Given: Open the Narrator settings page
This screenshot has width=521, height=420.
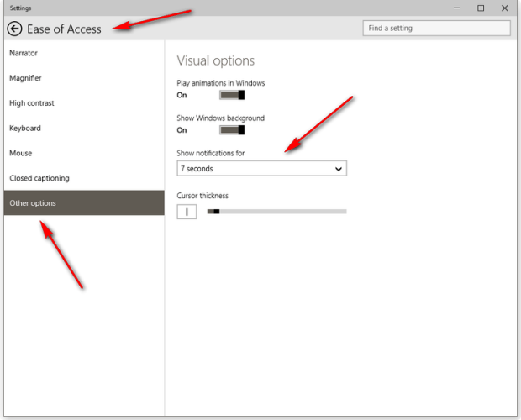Looking at the screenshot, I should 24,53.
